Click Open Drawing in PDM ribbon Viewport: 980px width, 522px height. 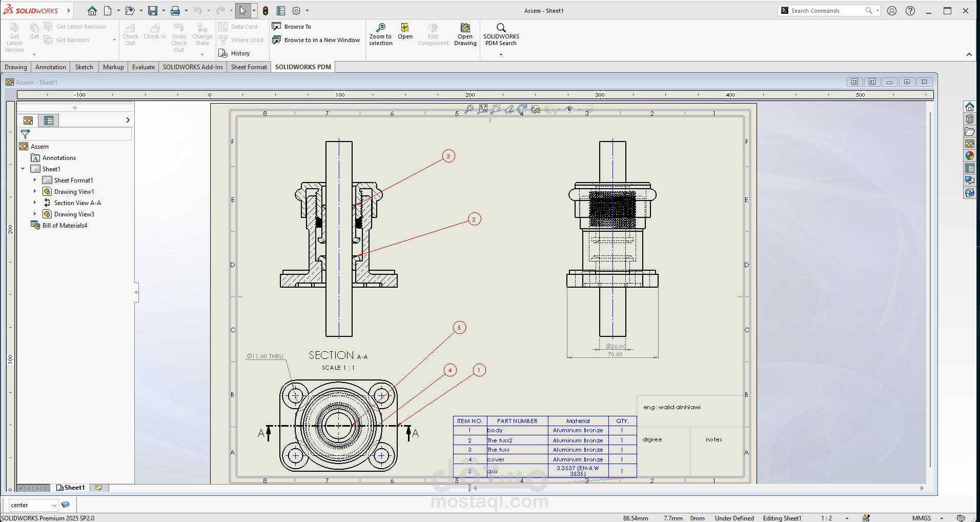click(x=465, y=34)
